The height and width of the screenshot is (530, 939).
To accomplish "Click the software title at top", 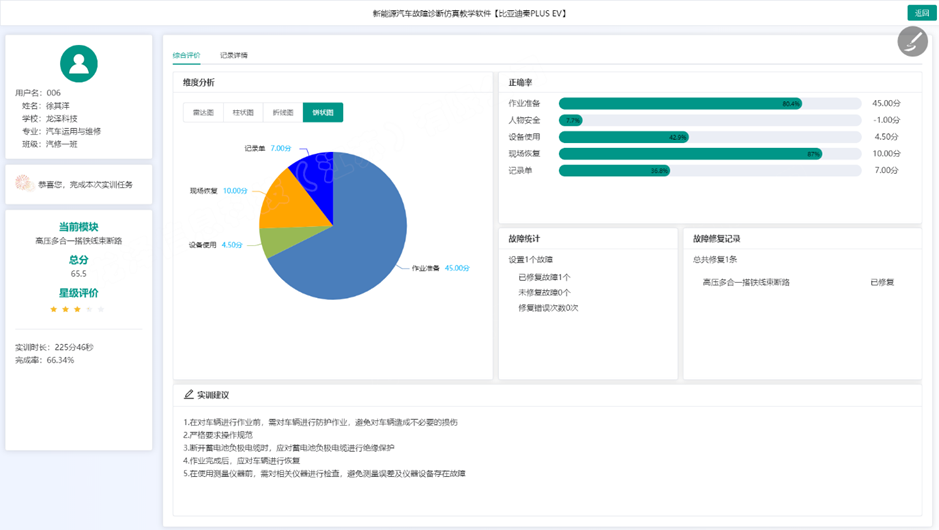I will point(470,13).
